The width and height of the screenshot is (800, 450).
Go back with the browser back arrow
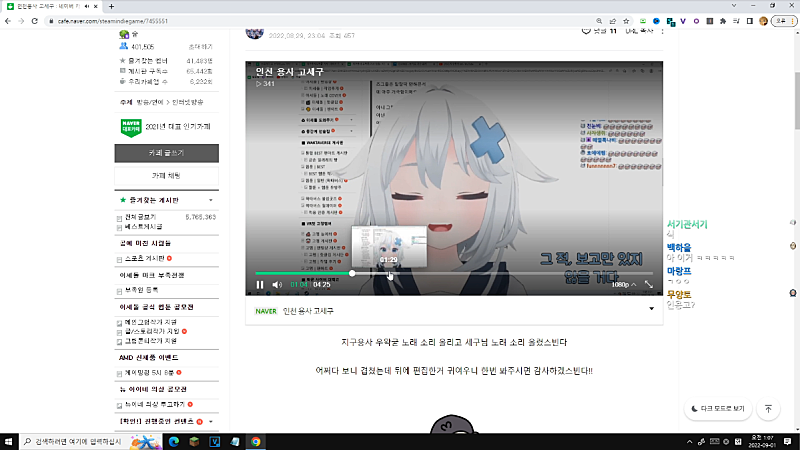point(8,21)
